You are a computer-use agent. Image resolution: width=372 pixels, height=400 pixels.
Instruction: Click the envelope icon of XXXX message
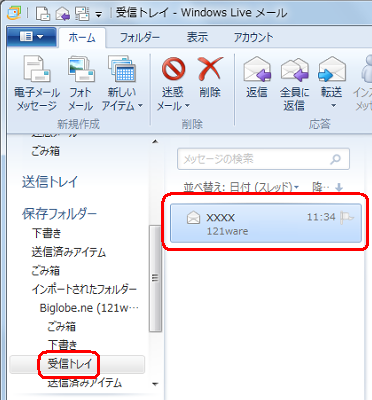[x=193, y=218]
